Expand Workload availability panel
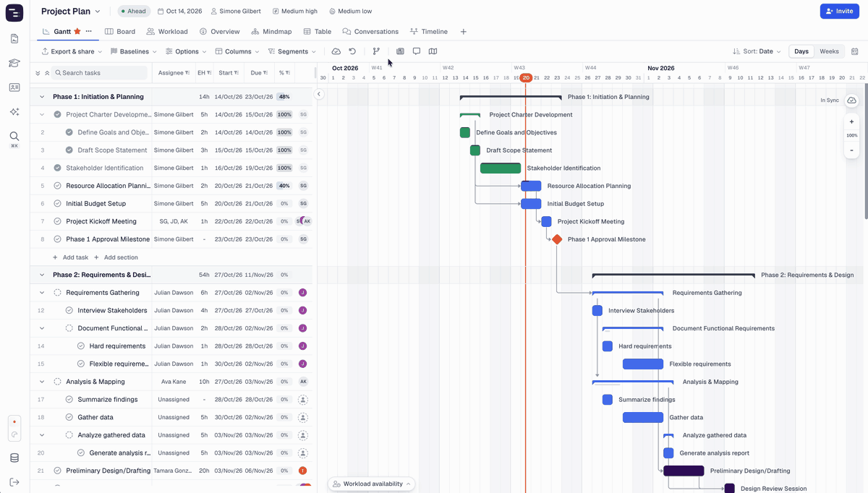 (373, 484)
